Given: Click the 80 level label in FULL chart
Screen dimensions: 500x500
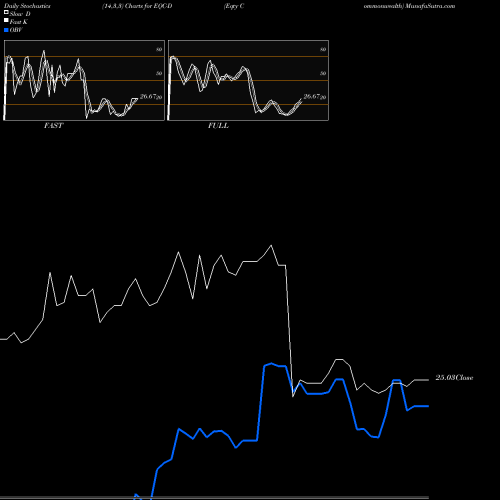Looking at the screenshot, I should (x=323, y=49).
